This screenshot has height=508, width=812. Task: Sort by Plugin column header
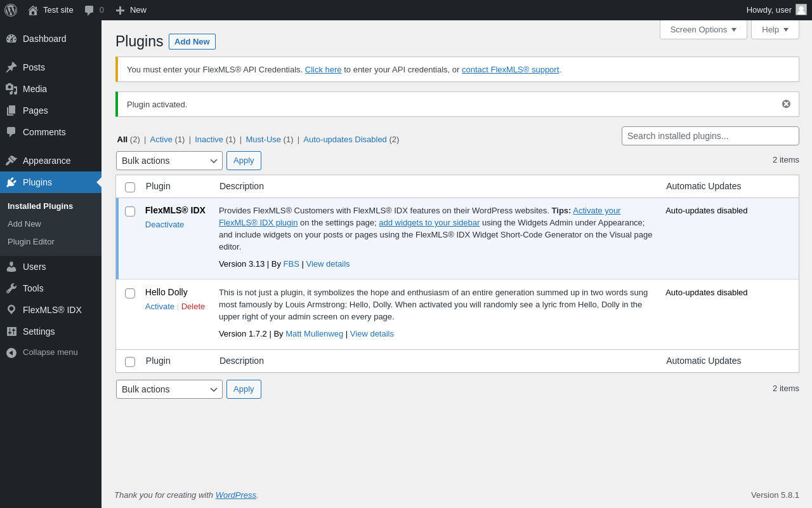click(x=158, y=186)
